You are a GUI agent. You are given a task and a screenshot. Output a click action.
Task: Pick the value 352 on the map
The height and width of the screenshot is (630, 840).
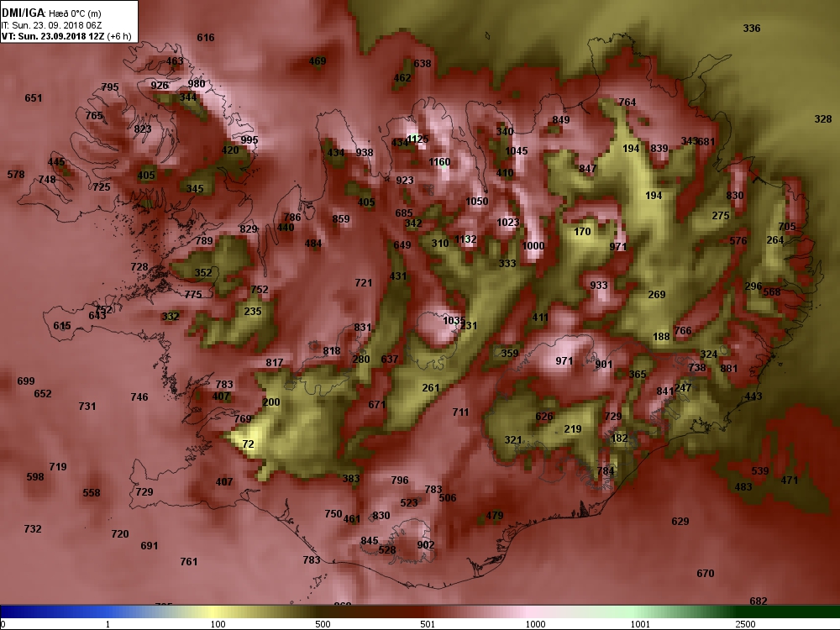click(203, 273)
